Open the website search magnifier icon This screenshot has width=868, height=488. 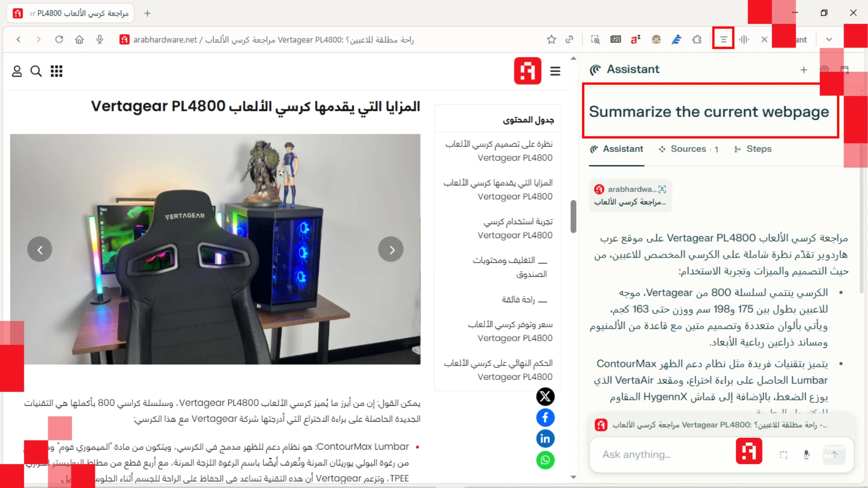36,71
